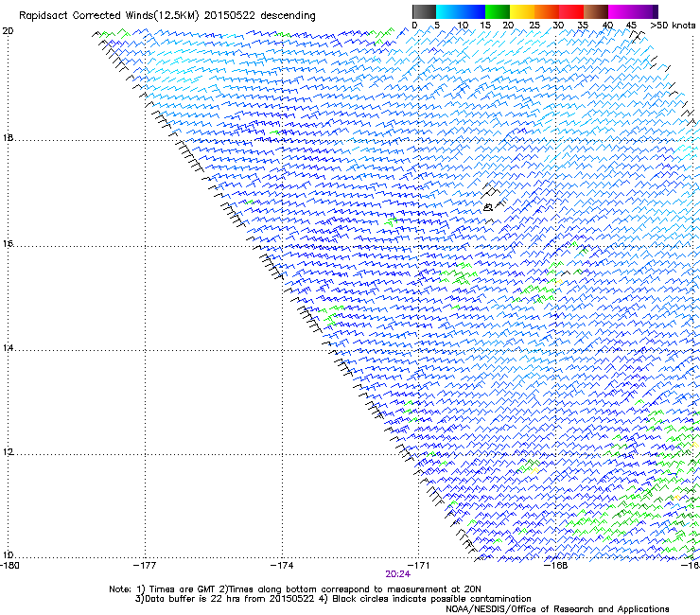
Task: Click the latitude label 18
Action: coord(8,137)
